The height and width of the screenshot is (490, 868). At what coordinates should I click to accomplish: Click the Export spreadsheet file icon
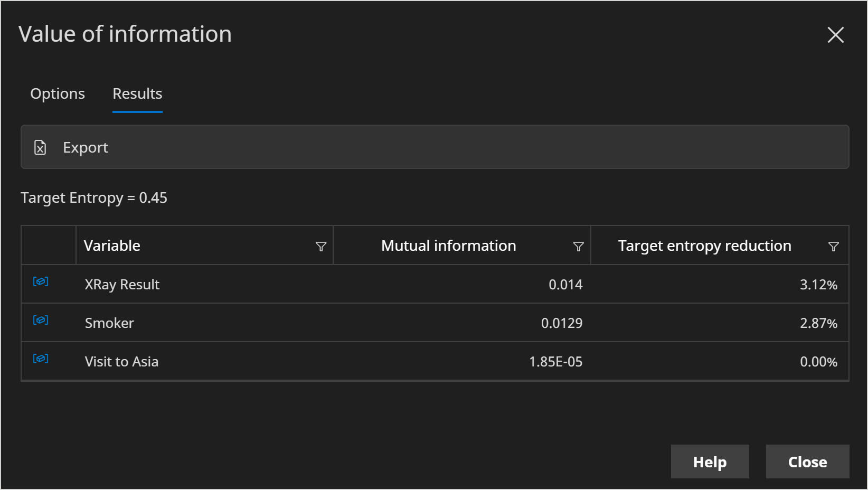40,147
